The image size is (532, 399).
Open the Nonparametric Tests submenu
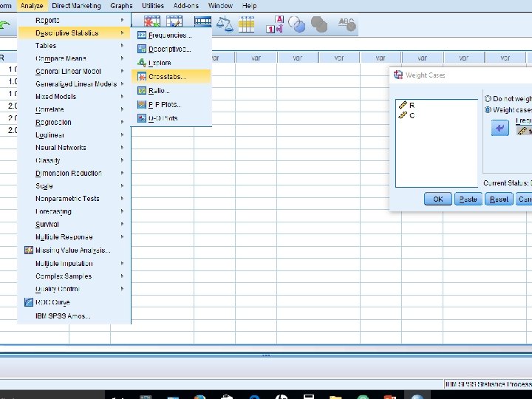tap(74, 199)
